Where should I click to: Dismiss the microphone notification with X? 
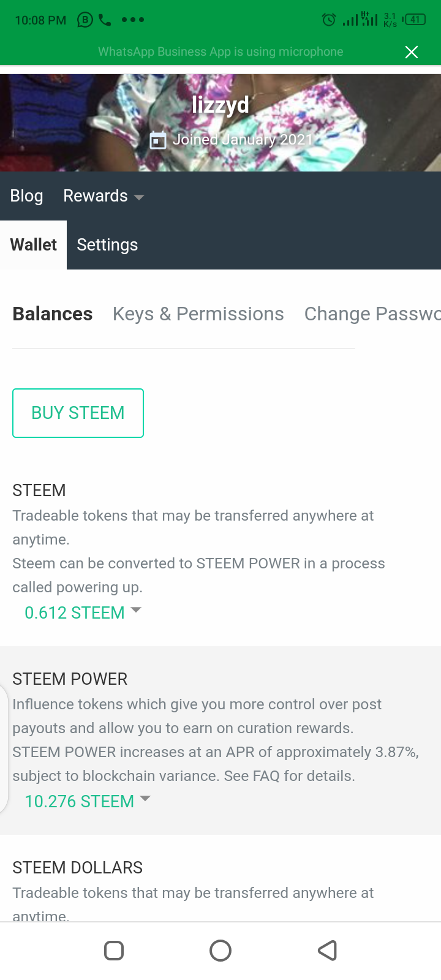[x=412, y=52]
